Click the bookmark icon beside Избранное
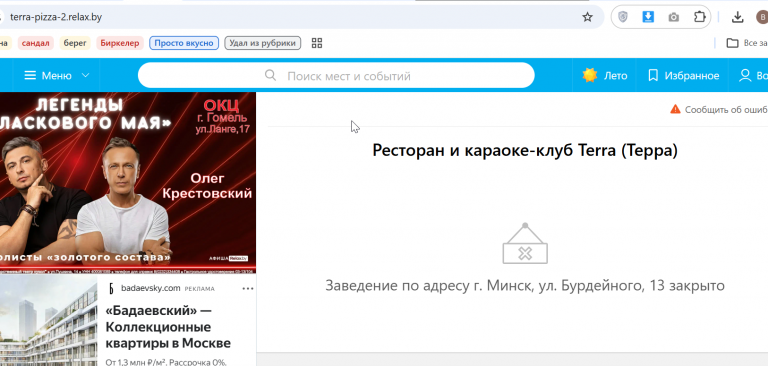768x366 pixels. [x=653, y=75]
